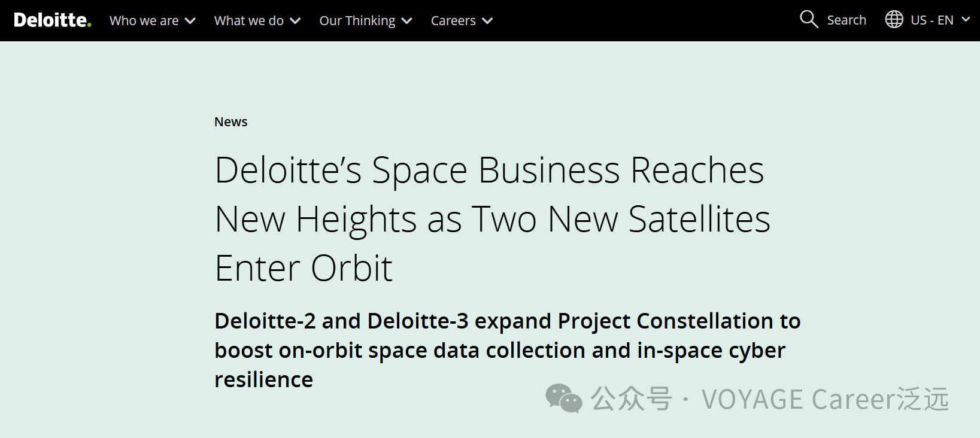Click the News category label

click(x=230, y=122)
